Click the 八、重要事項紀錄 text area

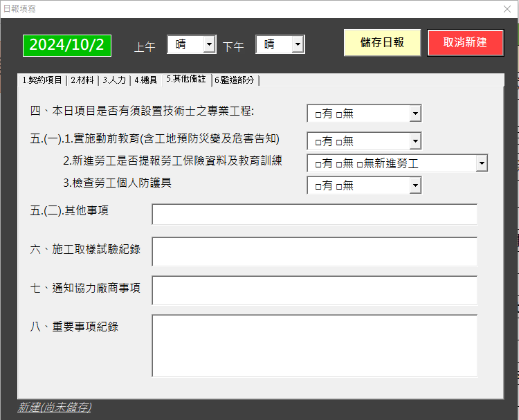(314, 346)
